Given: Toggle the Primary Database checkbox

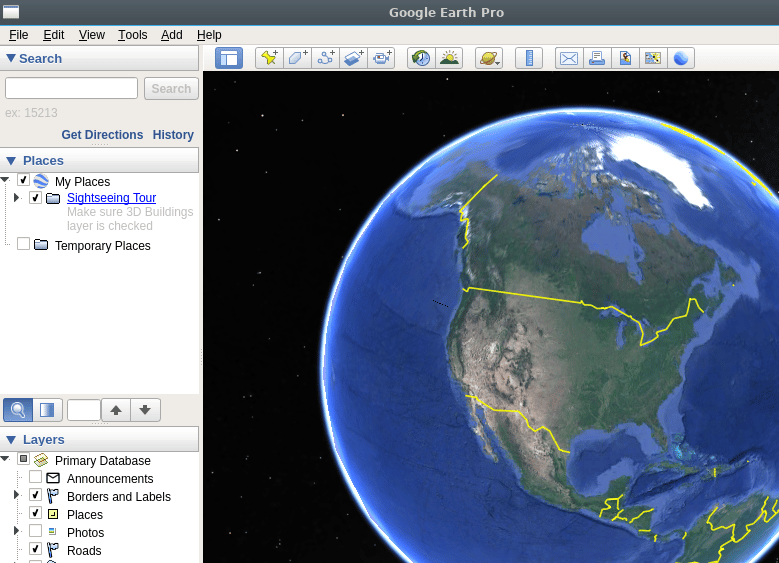Looking at the screenshot, I should (23, 459).
